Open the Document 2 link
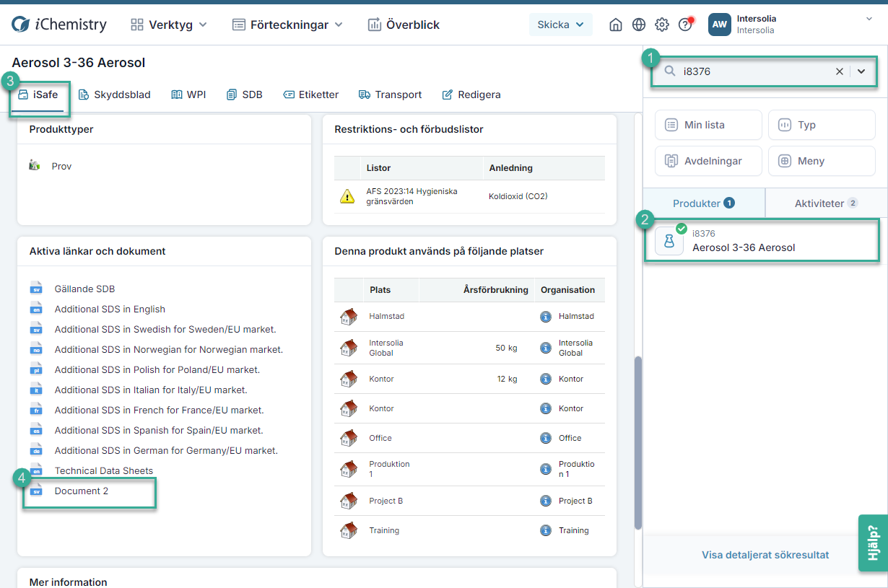888x588 pixels. click(x=82, y=491)
